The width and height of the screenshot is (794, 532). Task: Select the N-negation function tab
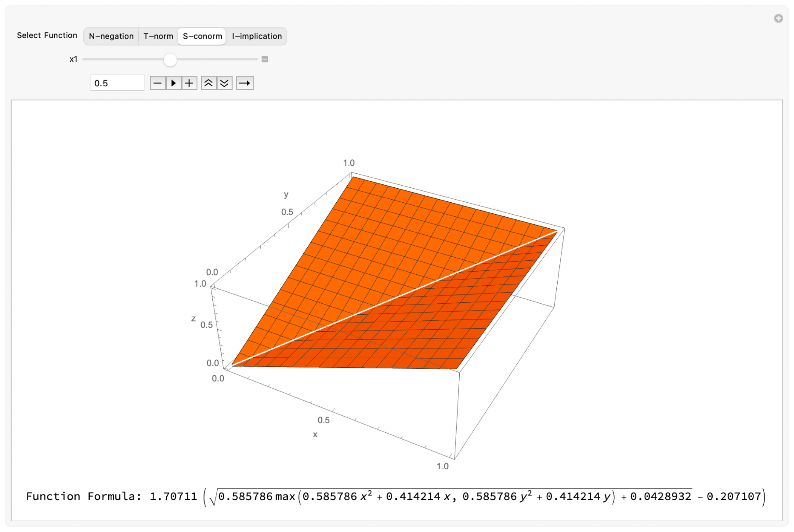[x=111, y=36]
